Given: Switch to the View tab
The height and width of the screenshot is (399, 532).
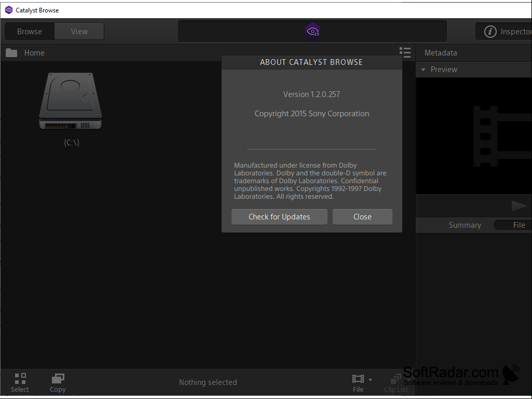Looking at the screenshot, I should pos(79,32).
